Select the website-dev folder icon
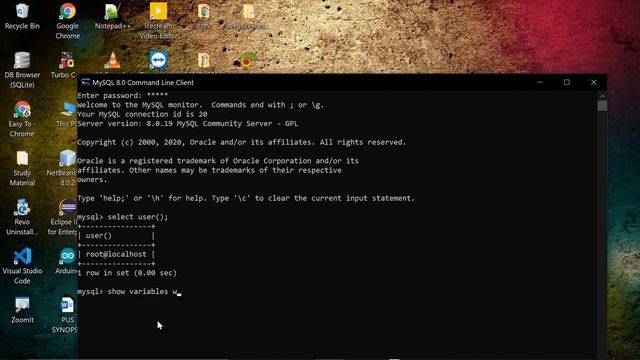 point(247,16)
